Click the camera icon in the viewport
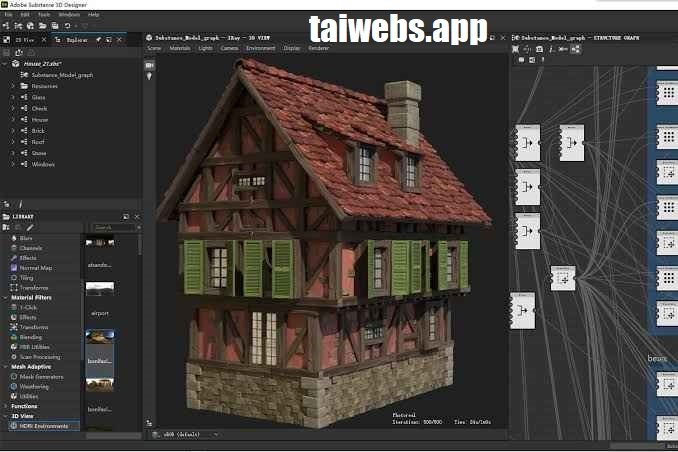The image size is (678, 452). point(150,65)
